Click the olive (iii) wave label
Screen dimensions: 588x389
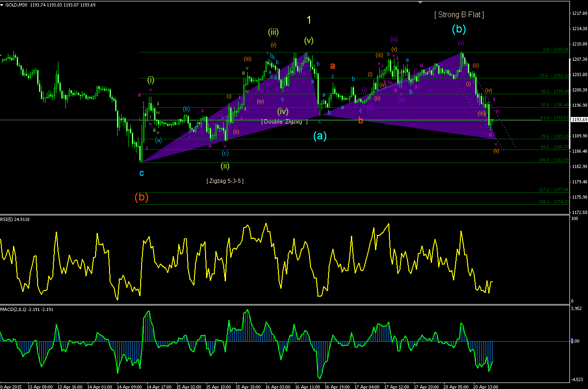tap(273, 32)
